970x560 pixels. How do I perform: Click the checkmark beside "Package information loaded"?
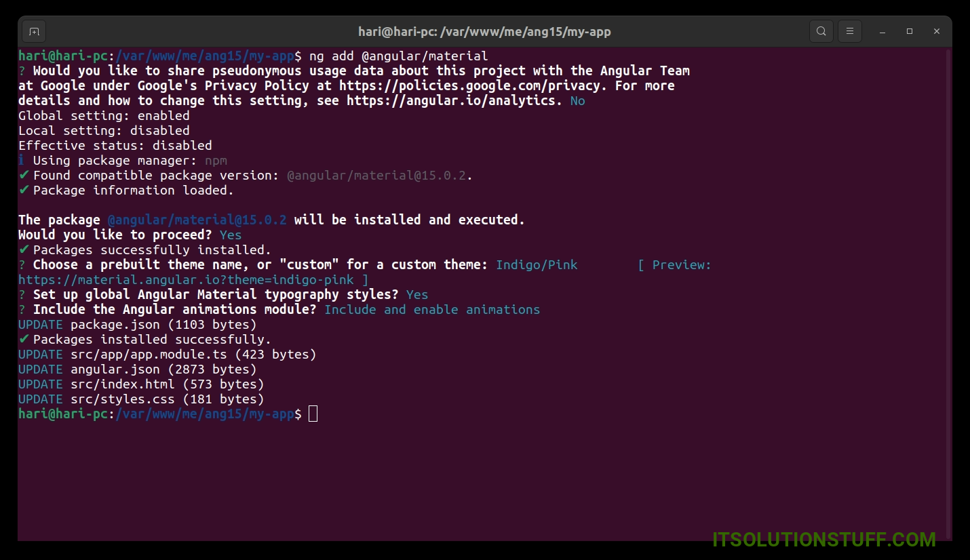point(24,191)
